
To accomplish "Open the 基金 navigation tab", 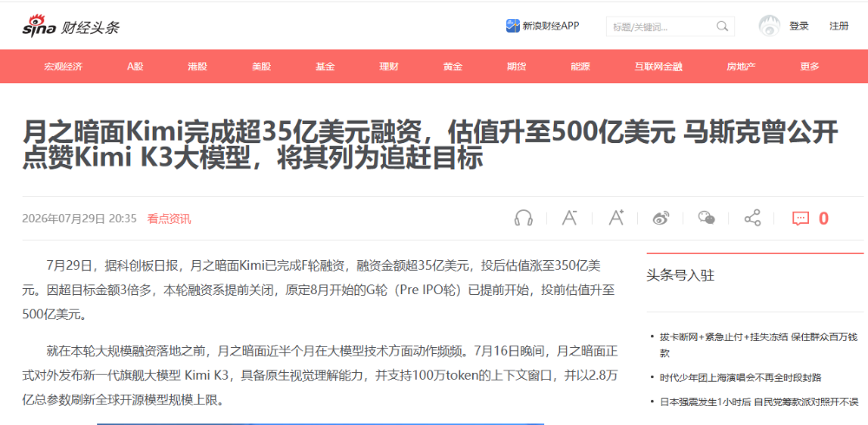I will (325, 67).
